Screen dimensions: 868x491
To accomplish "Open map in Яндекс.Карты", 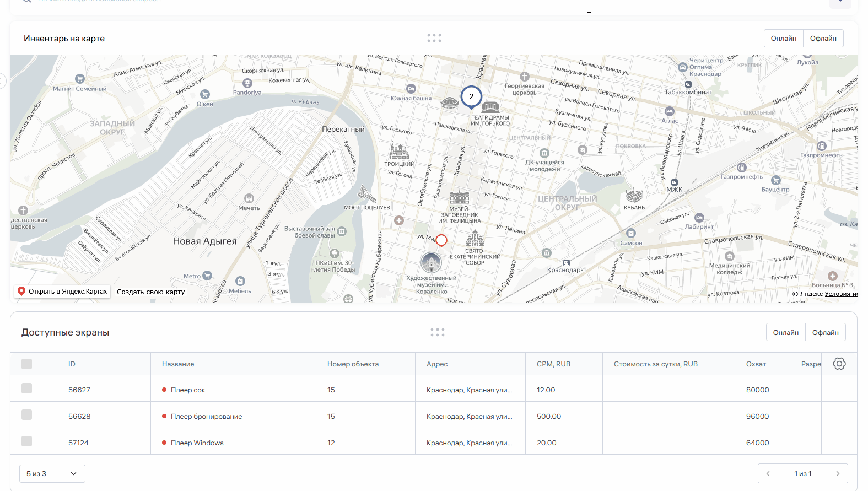I will (62, 292).
